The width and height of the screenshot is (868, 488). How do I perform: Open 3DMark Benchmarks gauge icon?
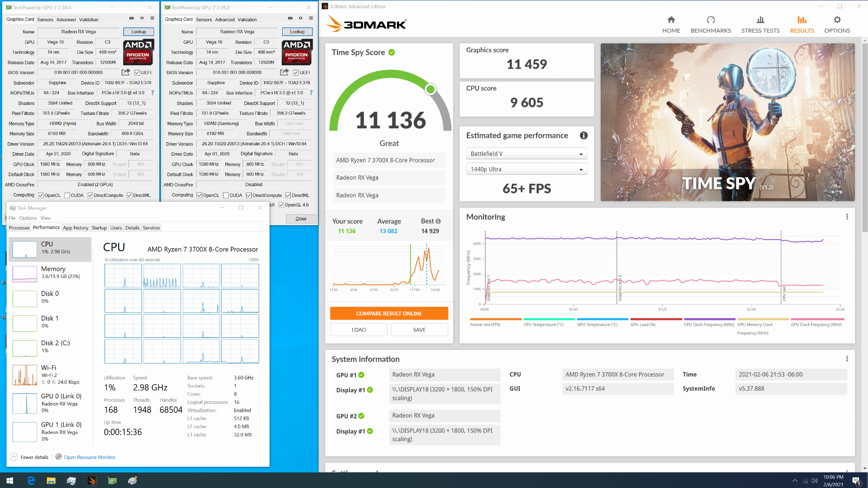pos(710,20)
